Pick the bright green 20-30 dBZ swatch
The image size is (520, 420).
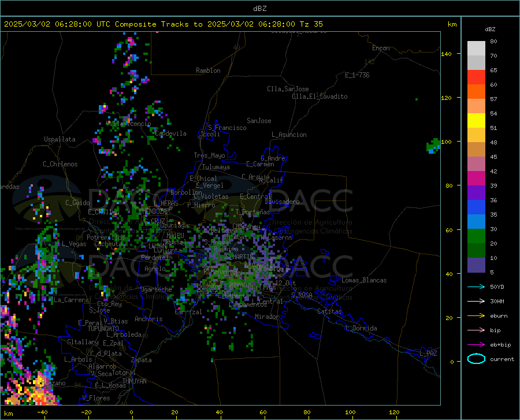(476, 236)
